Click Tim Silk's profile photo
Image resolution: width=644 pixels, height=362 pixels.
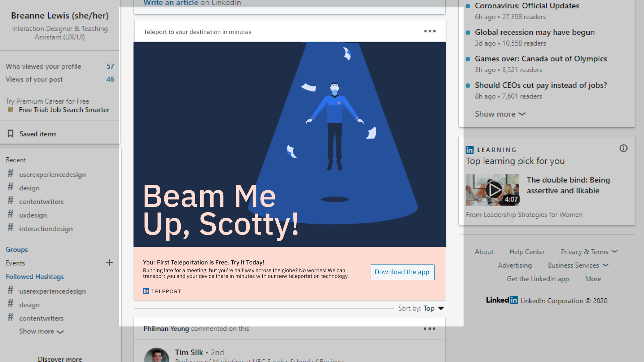[x=157, y=355]
